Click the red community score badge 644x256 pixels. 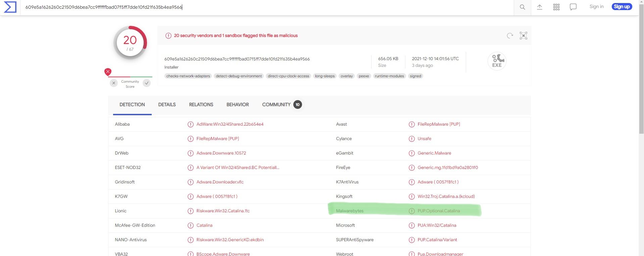108,72
